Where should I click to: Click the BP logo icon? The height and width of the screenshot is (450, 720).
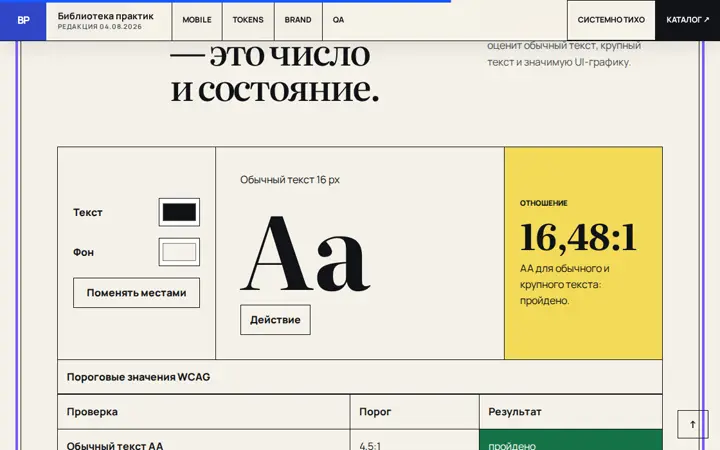pos(23,20)
